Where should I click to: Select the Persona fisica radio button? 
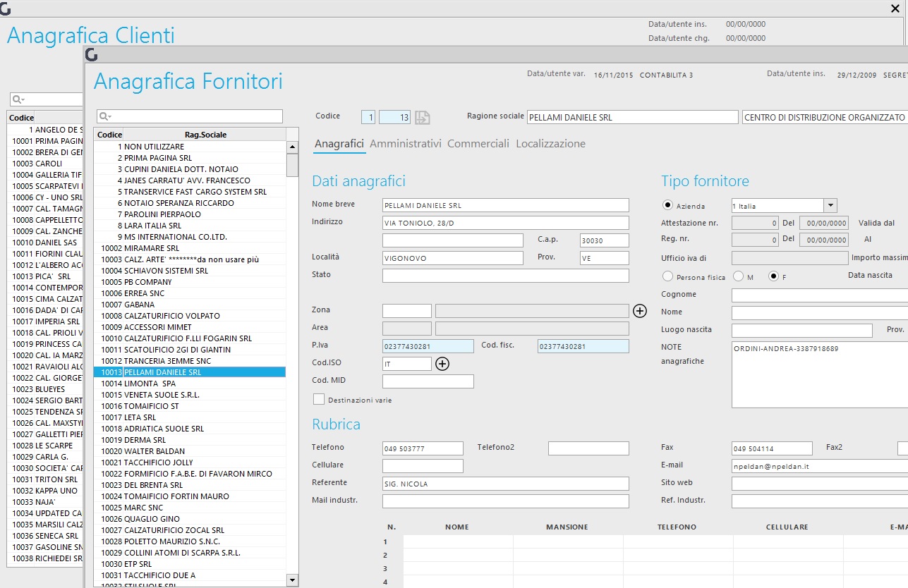pos(667,276)
